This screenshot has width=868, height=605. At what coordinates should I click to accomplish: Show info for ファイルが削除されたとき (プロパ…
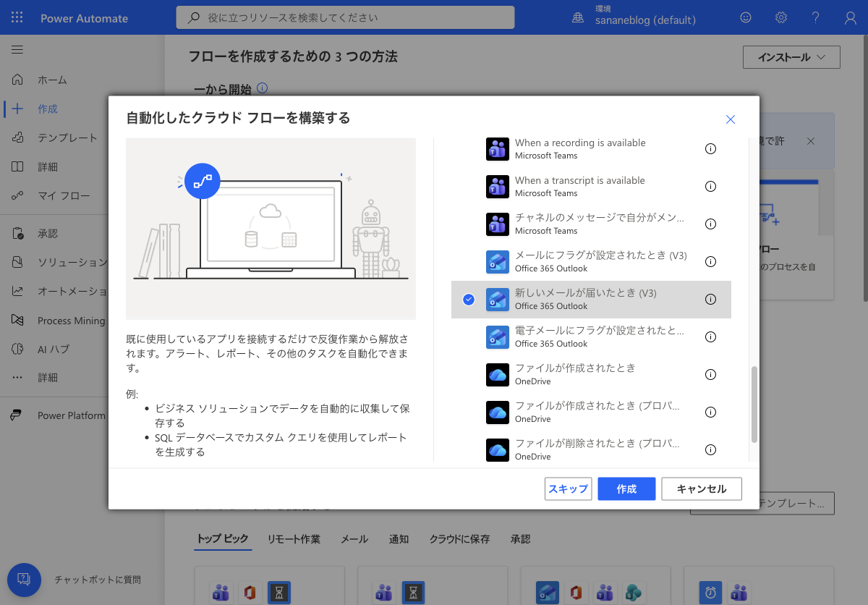coord(710,449)
